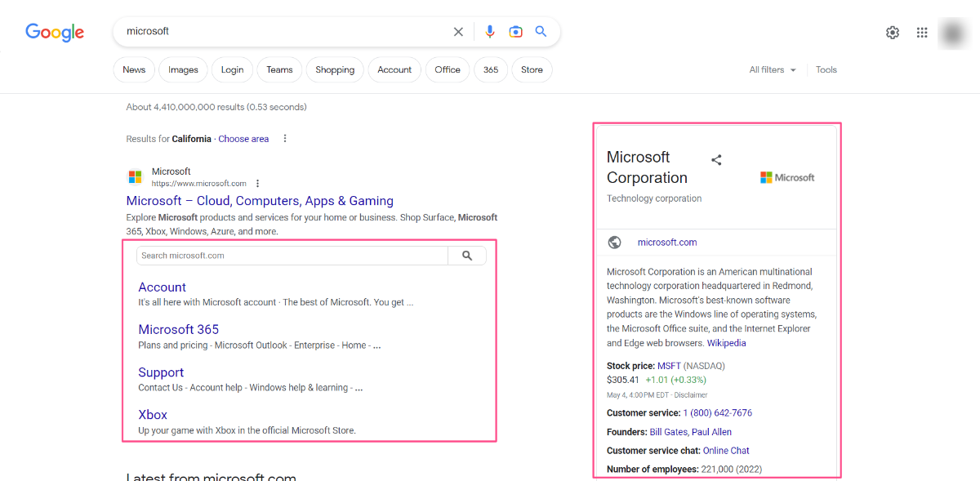980x481 pixels.
Task: Click the Technology corporation subtitle
Action: coord(654,198)
